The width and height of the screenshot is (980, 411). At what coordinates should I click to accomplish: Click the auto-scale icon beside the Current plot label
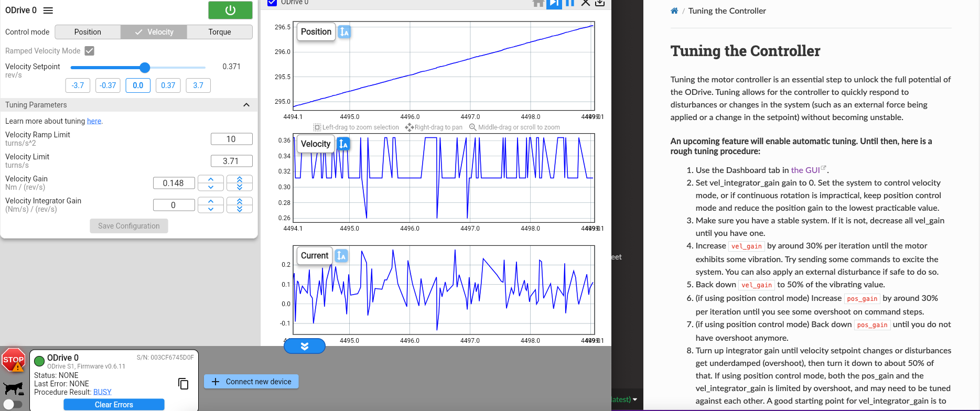341,256
